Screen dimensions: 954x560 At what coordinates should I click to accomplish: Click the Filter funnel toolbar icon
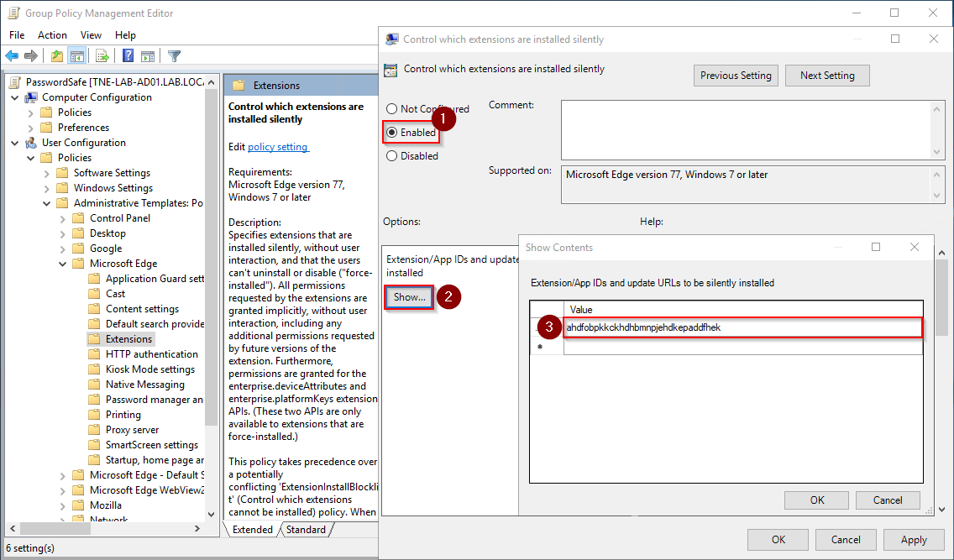[x=174, y=56]
